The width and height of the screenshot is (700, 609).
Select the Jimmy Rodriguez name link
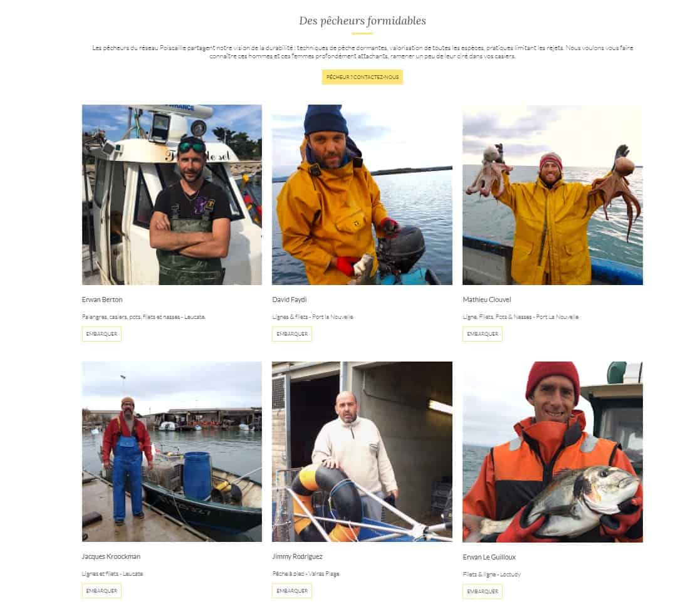coord(297,556)
